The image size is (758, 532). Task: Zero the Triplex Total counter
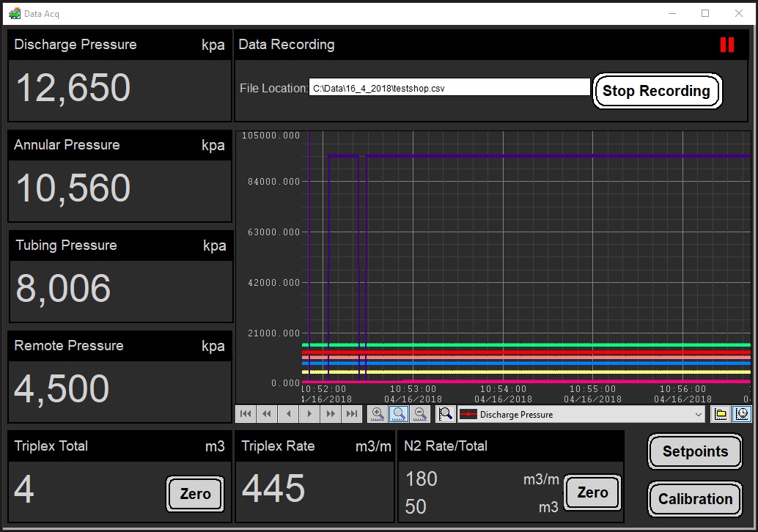[195, 494]
